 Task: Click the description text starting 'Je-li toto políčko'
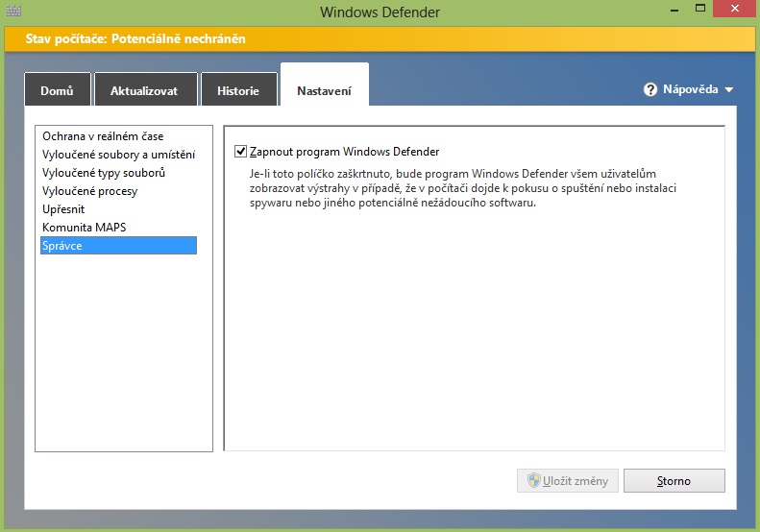463,188
